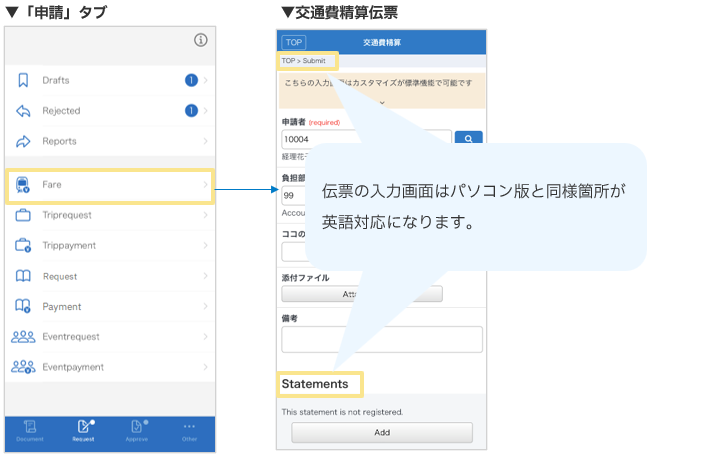Open Reports from the menu
This screenshot has height=457, width=701.
[x=110, y=141]
